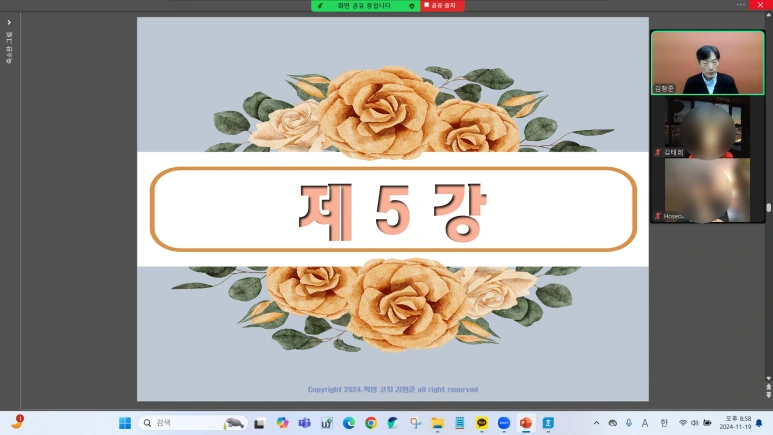
Task: Open the battery status tray icon
Action: tap(707, 423)
